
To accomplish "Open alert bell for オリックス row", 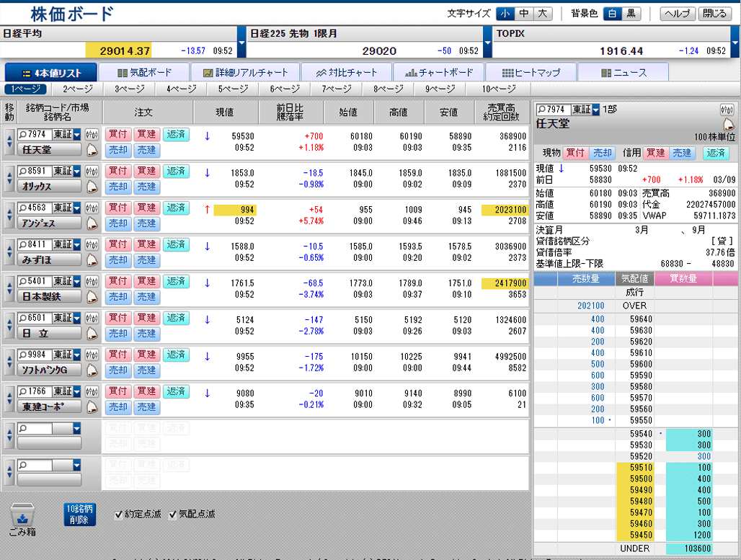I will [x=92, y=187].
